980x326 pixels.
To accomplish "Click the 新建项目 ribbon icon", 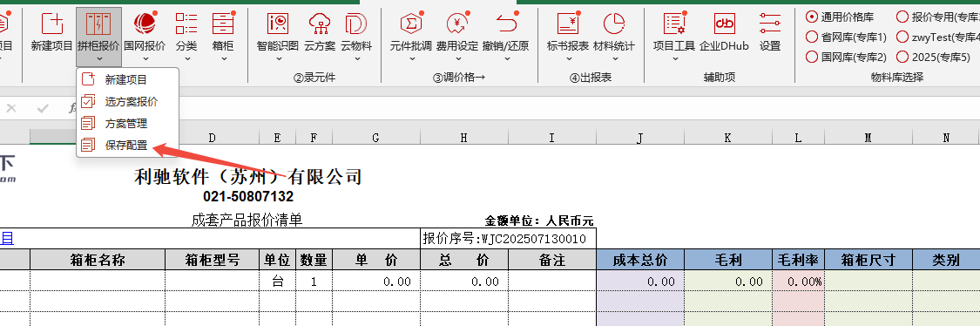I will click(52, 24).
